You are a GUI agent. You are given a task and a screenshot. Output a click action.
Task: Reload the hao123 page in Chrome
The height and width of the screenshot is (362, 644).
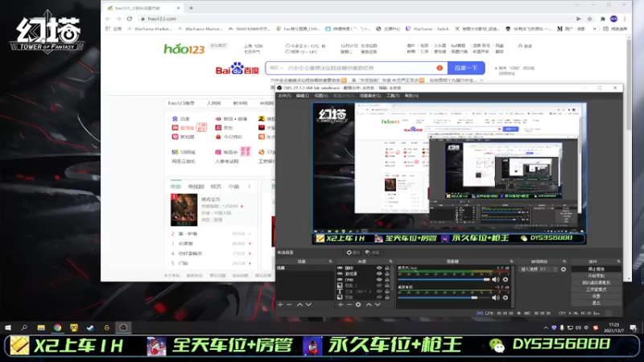point(130,19)
